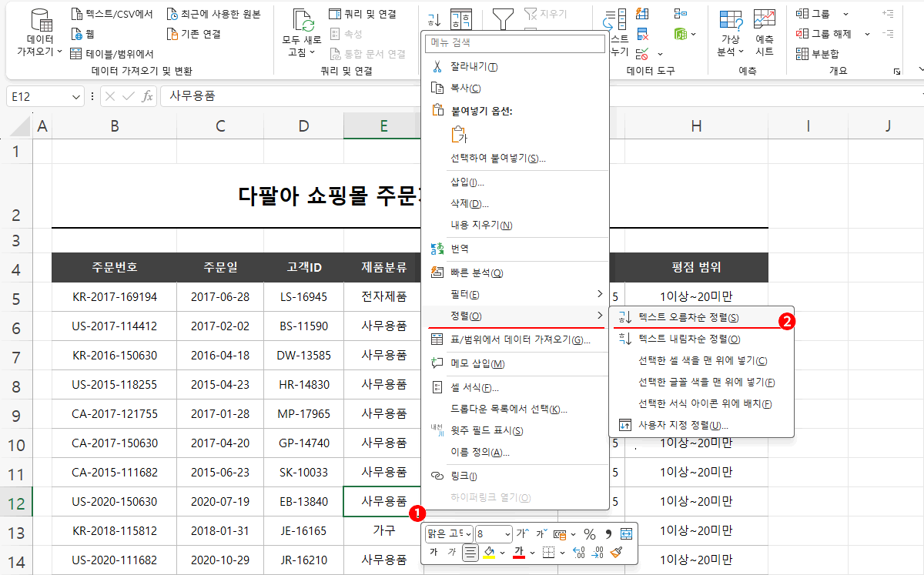924x575 pixels.
Task: Open the Get Data (데이터 가져오기) button
Action: coord(40,32)
